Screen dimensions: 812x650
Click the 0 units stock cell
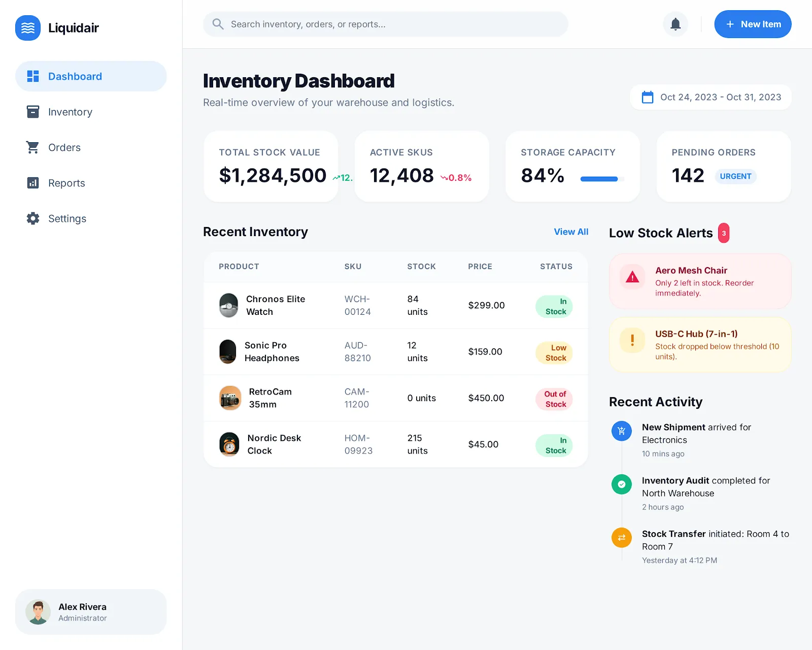pos(421,398)
